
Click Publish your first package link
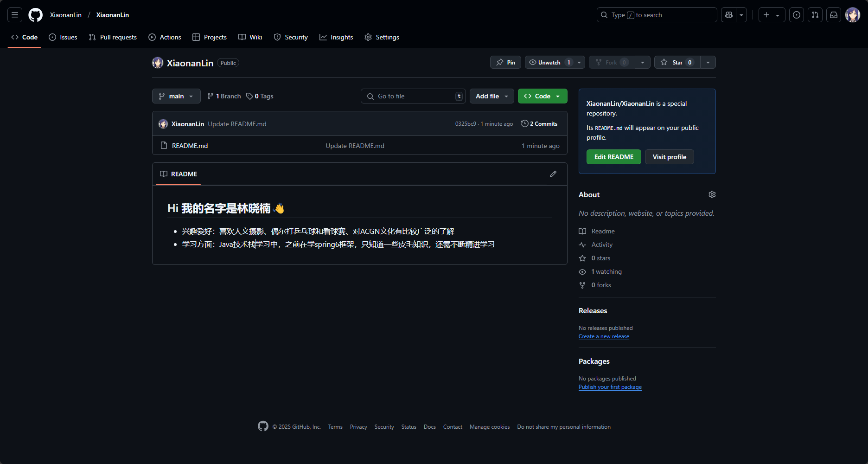coord(610,387)
